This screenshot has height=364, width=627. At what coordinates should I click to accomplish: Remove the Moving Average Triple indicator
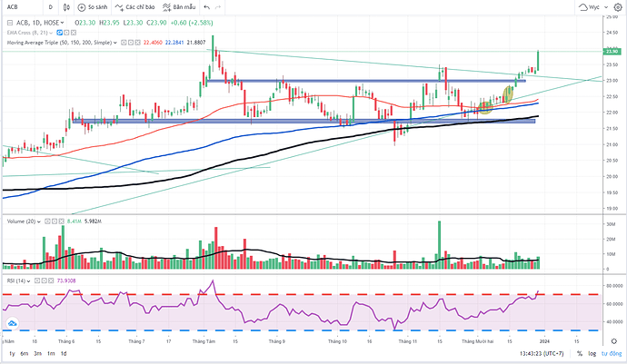pyautogui.click(x=137, y=43)
